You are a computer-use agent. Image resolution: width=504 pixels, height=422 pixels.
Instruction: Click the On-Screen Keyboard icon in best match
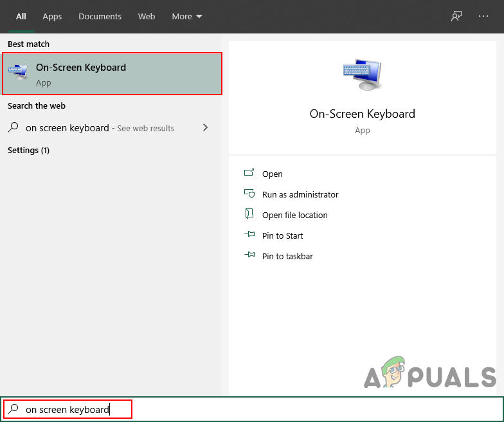[18, 71]
